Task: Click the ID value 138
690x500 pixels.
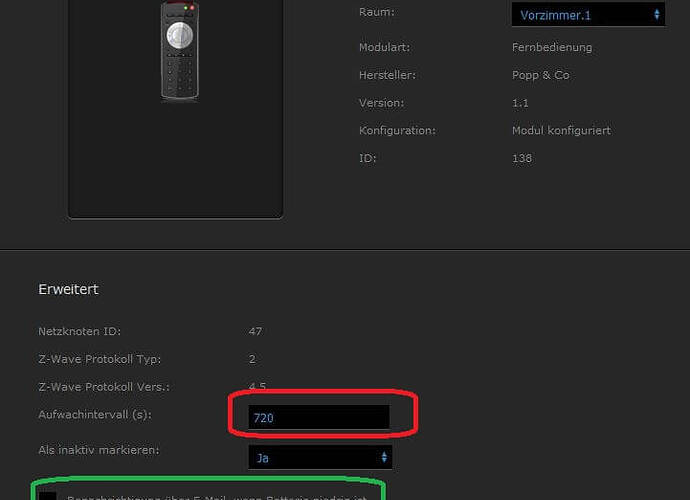Action: point(522,158)
